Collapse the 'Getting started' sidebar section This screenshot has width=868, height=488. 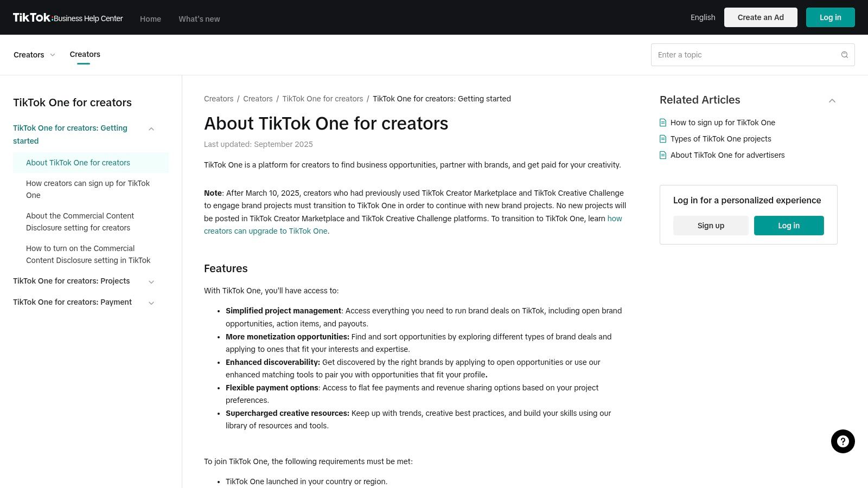[x=151, y=129]
